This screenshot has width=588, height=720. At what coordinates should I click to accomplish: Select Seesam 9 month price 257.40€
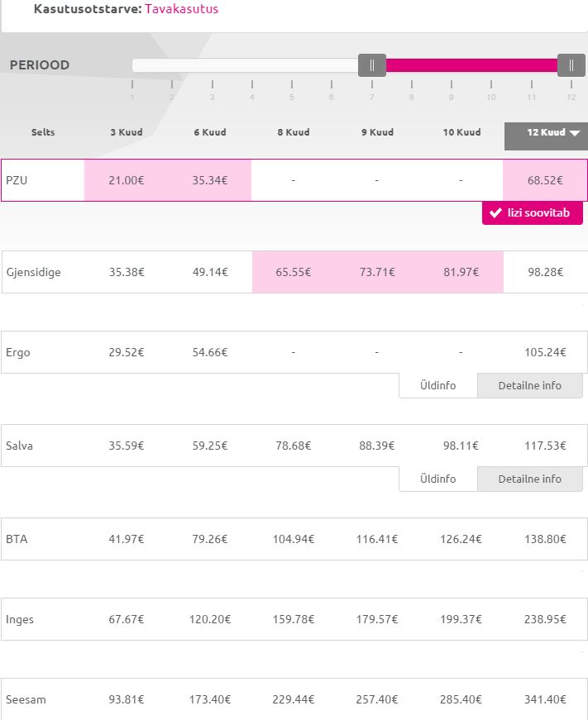pyautogui.click(x=377, y=700)
